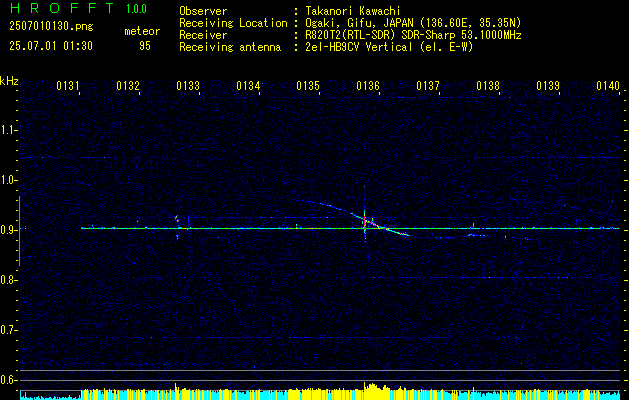Image resolution: width=629 pixels, height=400 pixels.
Task: Click the meteor label
Action: (x=142, y=31)
